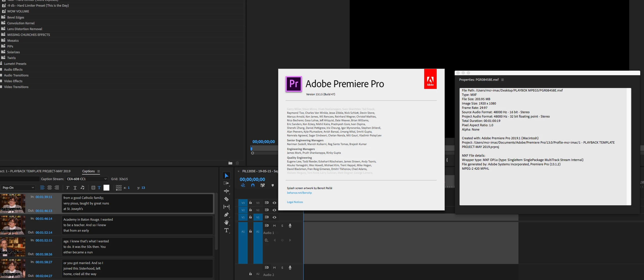Click the source monitor playhead marker
The image size is (644, 280).
pyautogui.click(x=251, y=148)
